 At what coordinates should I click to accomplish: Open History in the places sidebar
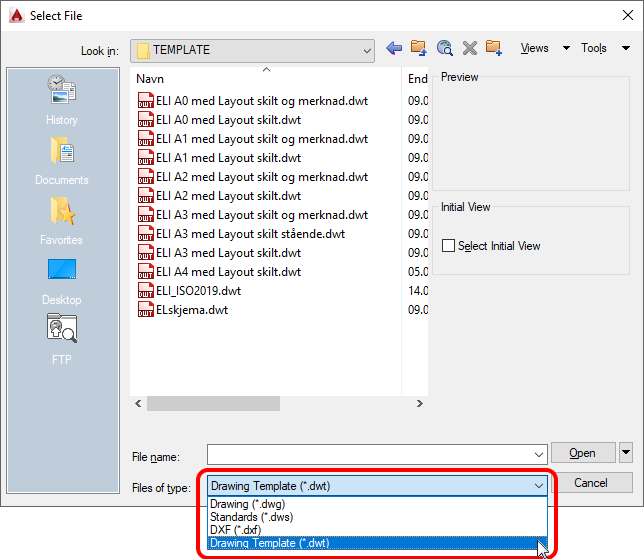click(x=62, y=100)
